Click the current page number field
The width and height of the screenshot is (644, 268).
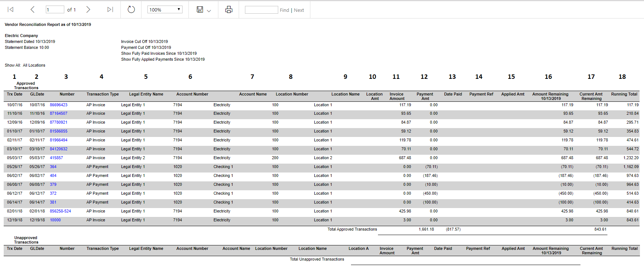55,10
